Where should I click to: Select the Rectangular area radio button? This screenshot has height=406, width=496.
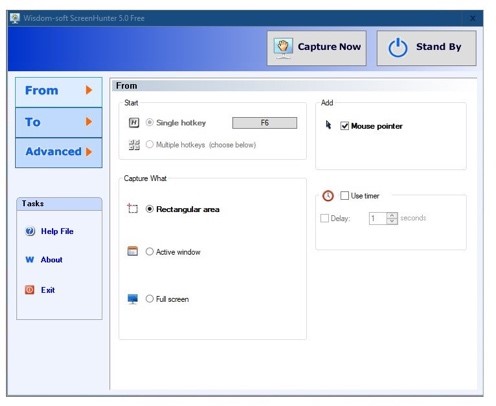pos(149,209)
